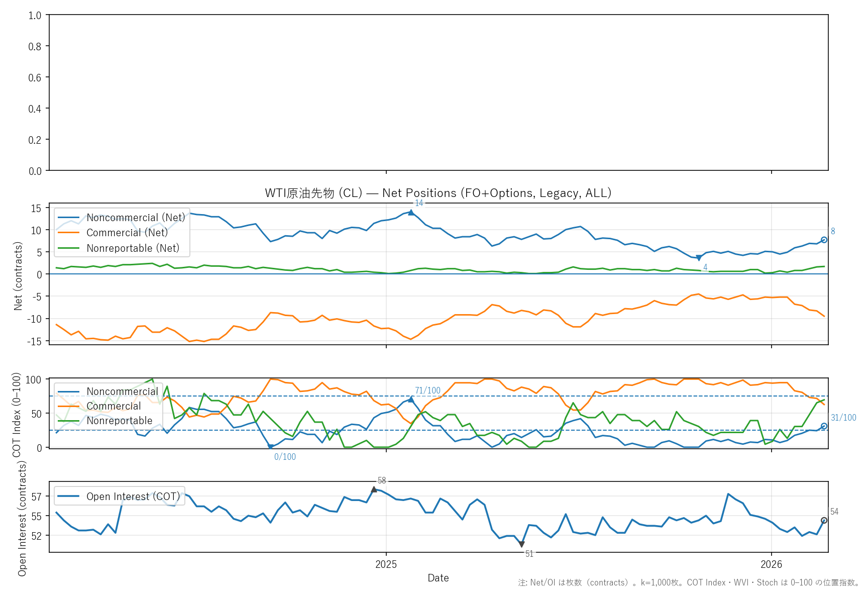The height and width of the screenshot is (593, 868).
Task: Click the Nonreportable (Net) legend entry
Action: click(x=133, y=248)
